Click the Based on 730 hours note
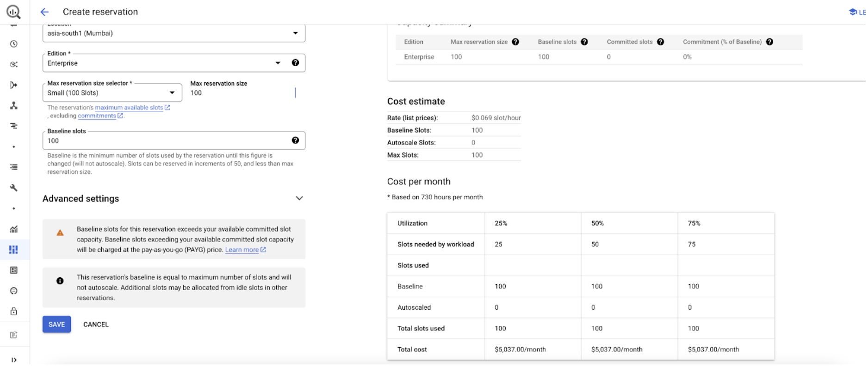Screen dimensions: 868x367 pyautogui.click(x=435, y=197)
